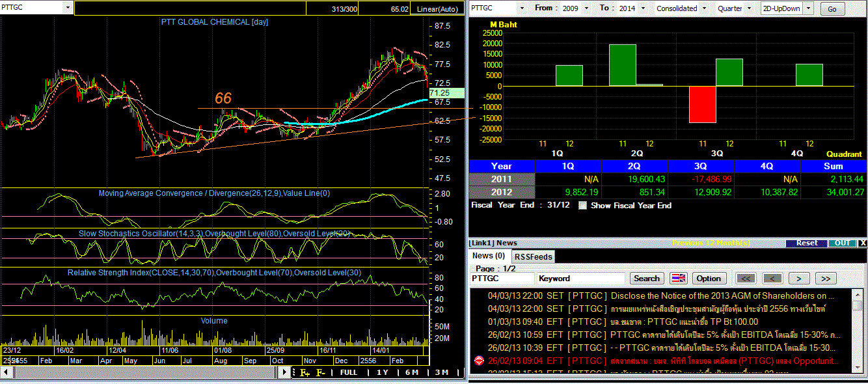
Task: Open the Disclose Notice of 2013 AGM news
Action: [661, 295]
